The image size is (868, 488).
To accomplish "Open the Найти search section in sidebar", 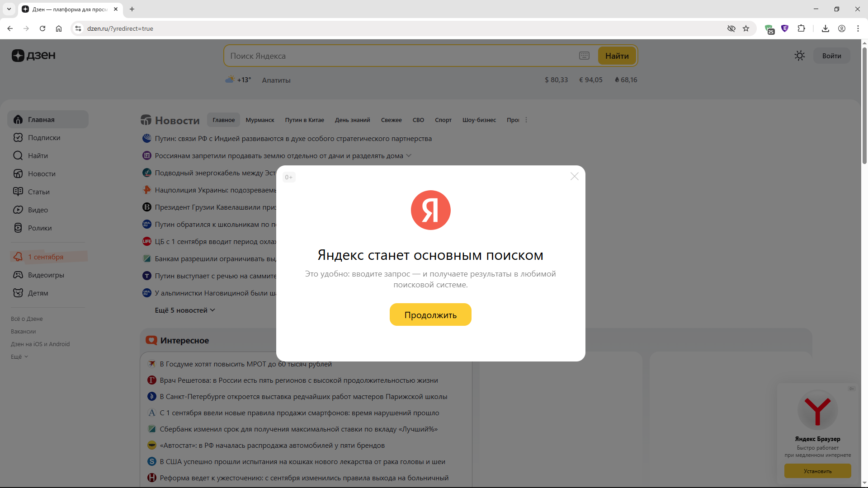I will click(x=38, y=155).
